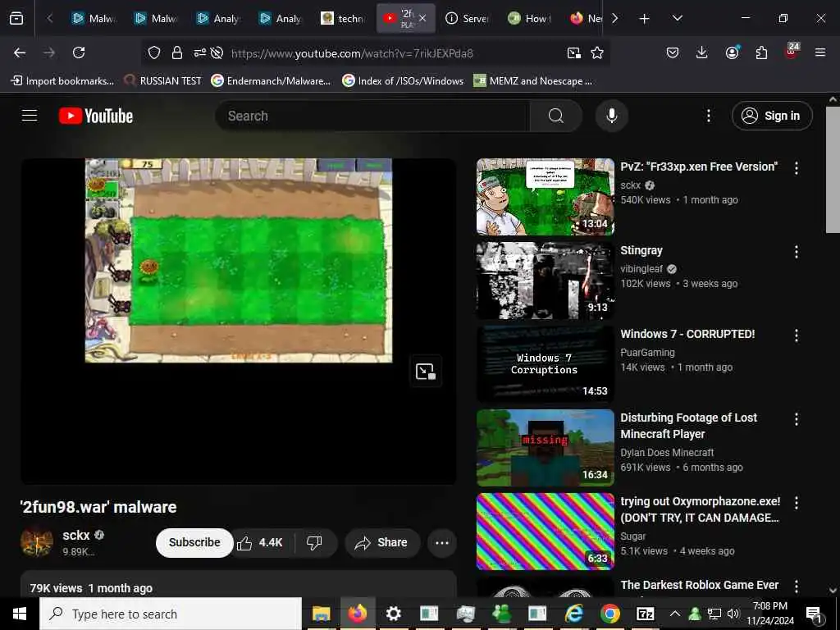Open options for Disturbing Footage Minecraft video
840x630 pixels.
tap(796, 419)
